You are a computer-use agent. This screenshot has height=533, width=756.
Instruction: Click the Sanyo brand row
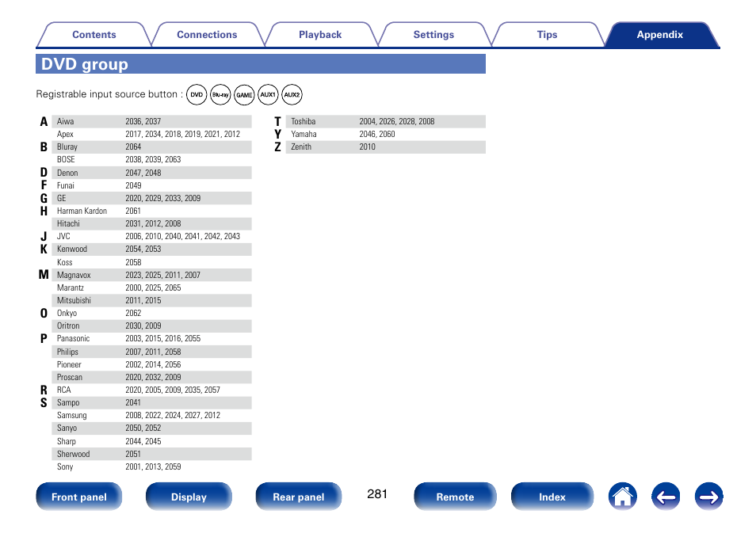pyautogui.click(x=151, y=428)
